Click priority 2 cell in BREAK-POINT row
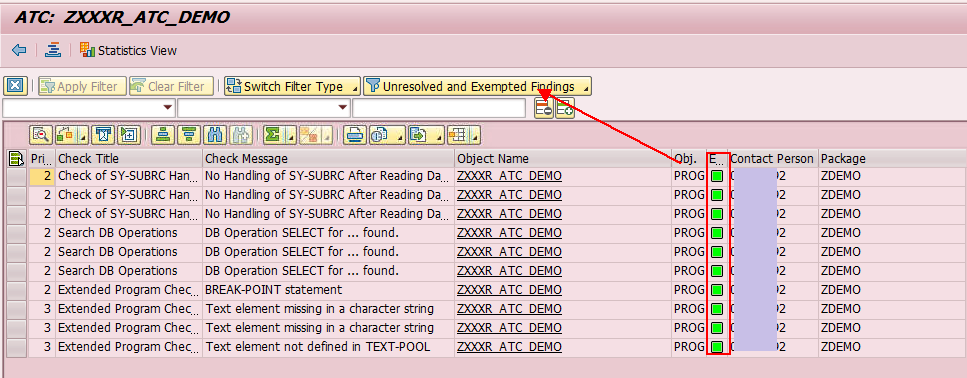Screen dimensions: 967x378 tap(42, 290)
